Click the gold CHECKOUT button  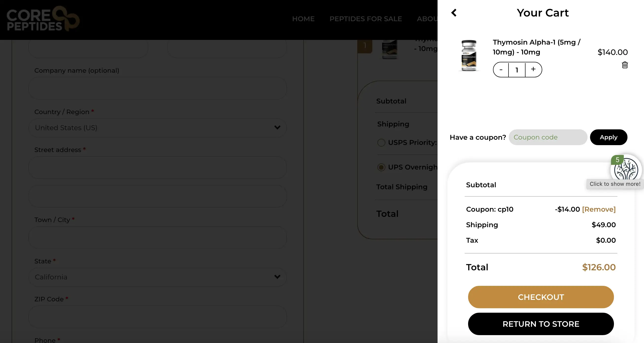click(541, 297)
